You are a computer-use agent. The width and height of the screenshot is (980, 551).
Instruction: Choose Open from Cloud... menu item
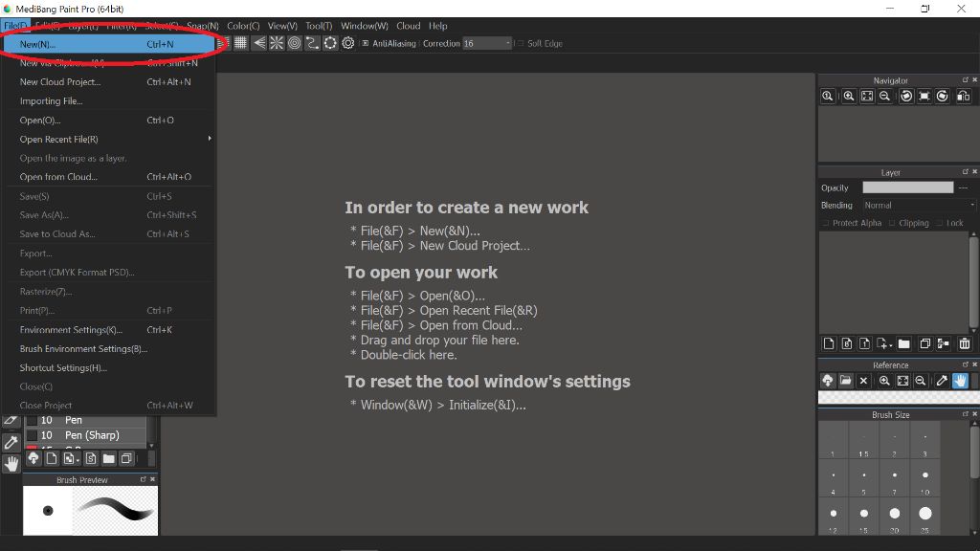point(109,177)
